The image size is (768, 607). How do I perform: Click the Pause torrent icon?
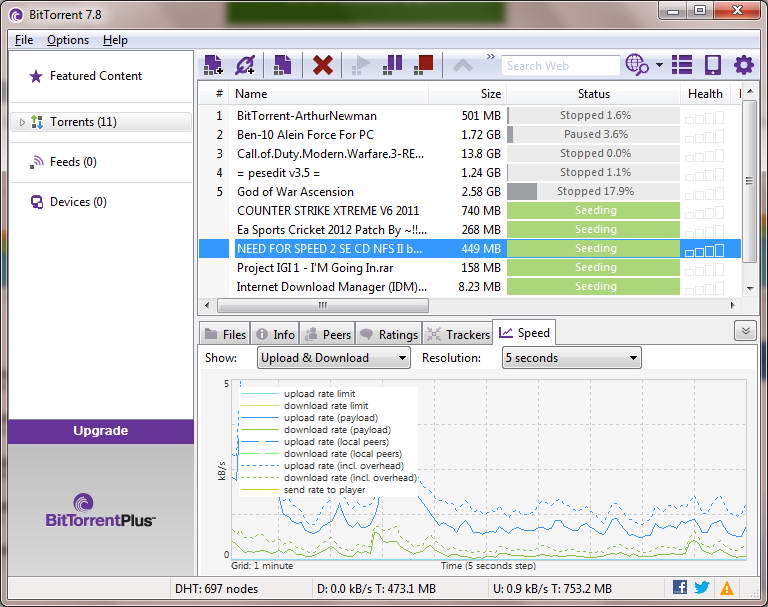pyautogui.click(x=392, y=65)
